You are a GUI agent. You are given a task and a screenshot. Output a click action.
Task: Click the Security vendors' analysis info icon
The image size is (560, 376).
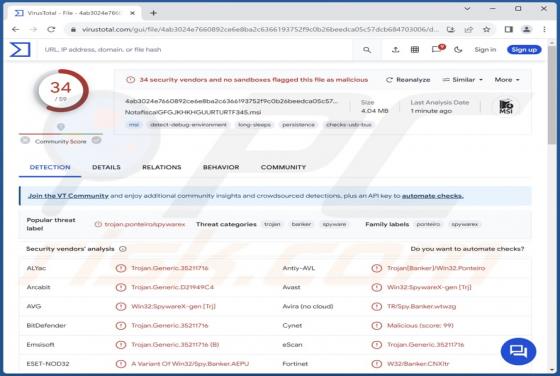122,249
